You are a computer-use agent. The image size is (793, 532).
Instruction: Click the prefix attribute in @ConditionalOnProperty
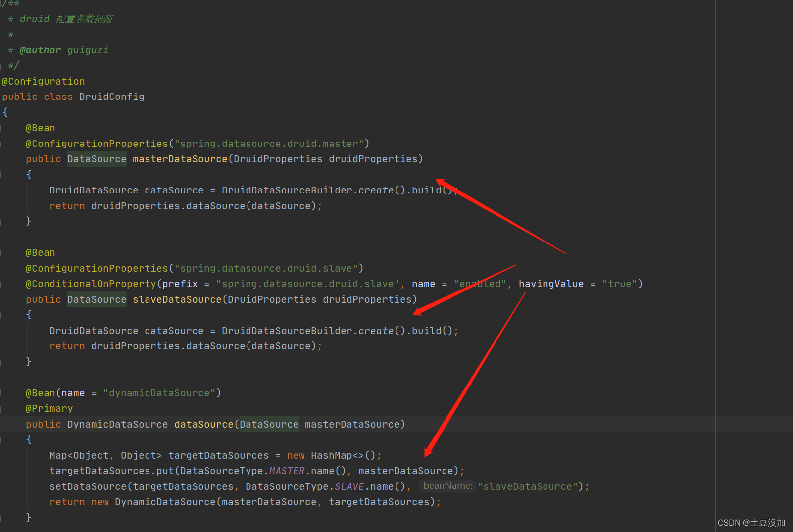180,284
